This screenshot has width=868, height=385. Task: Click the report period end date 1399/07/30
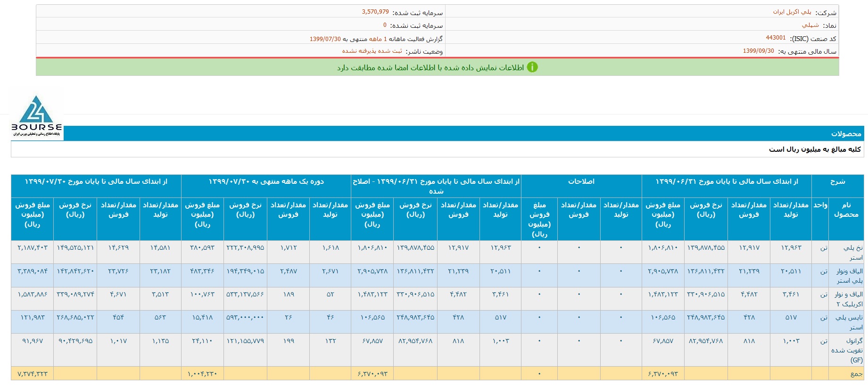(325, 39)
